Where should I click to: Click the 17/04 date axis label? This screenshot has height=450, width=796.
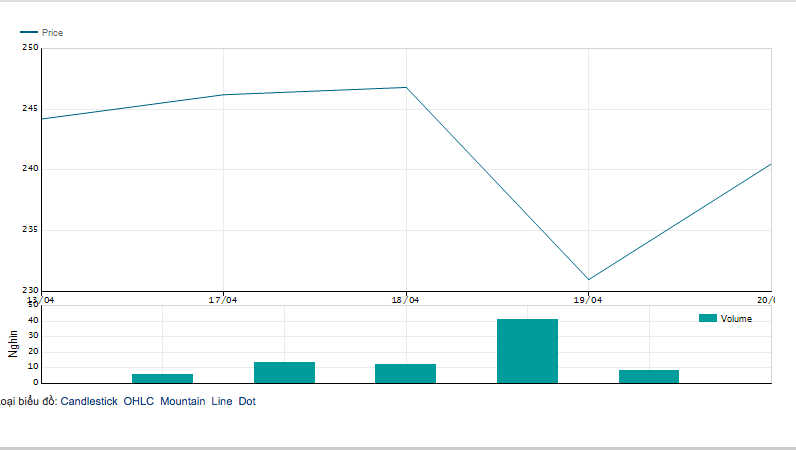coord(223,299)
